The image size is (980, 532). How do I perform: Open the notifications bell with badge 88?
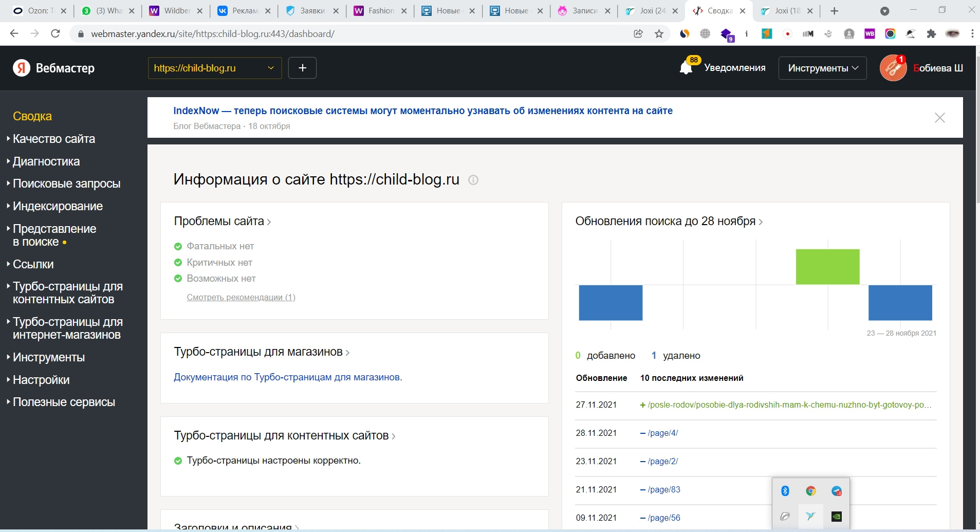point(687,67)
